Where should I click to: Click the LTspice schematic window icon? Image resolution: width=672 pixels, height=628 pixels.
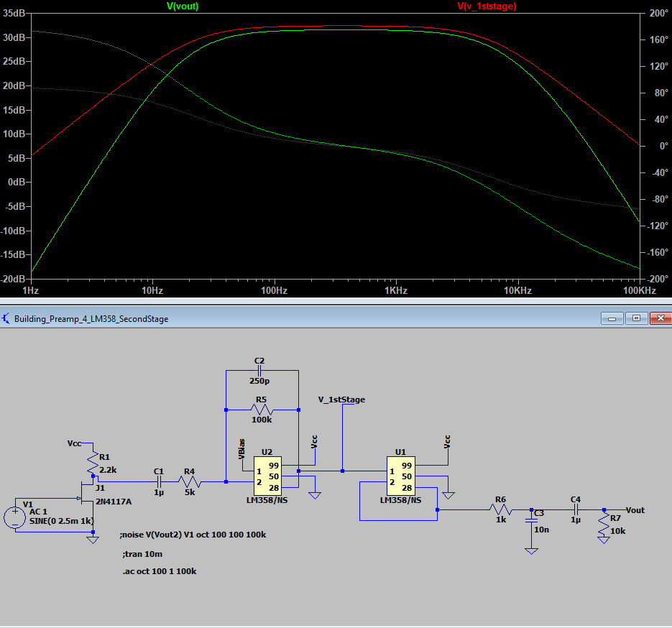6,319
